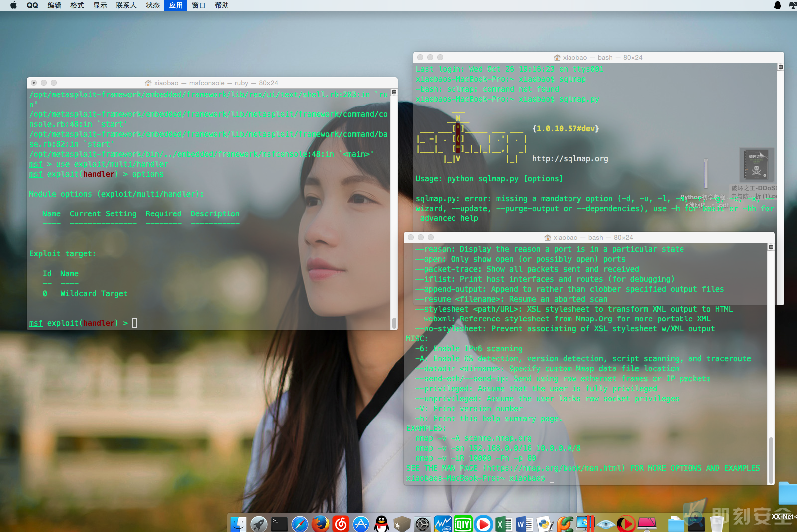Open the 状态 menu
The height and width of the screenshot is (532, 797).
[x=153, y=5]
